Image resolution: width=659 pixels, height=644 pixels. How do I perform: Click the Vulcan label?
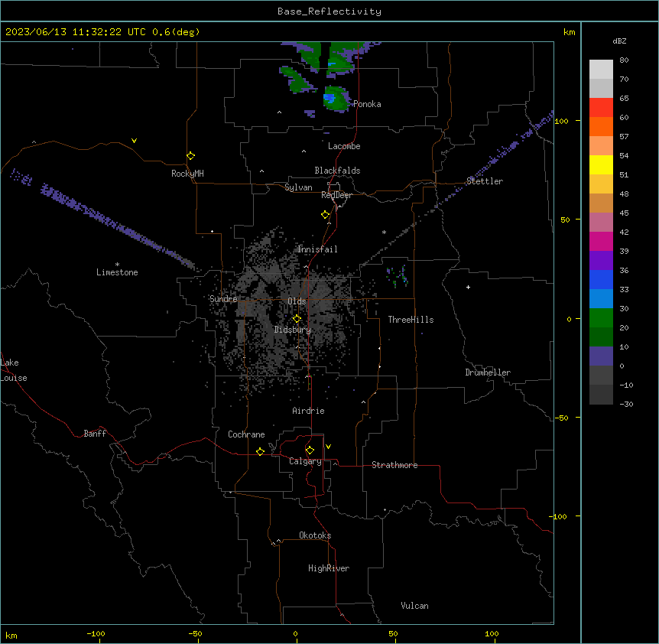pyautogui.click(x=414, y=606)
